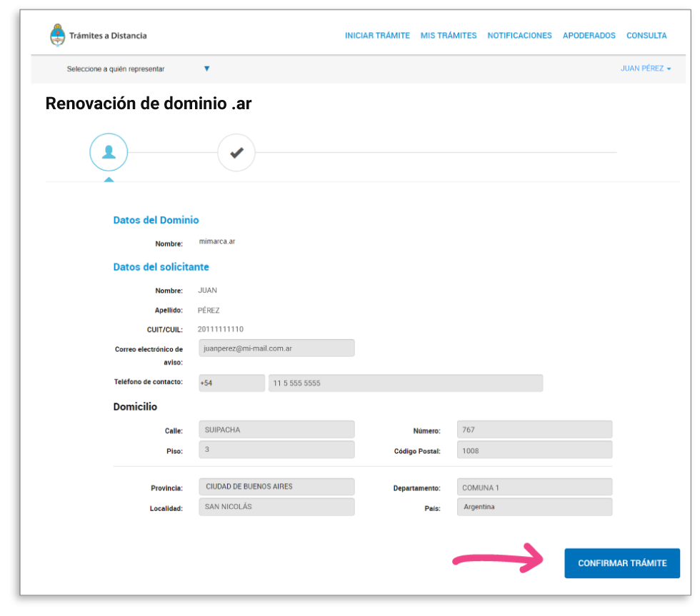Screen dimensions: 700x616
Task: Click the Localidad field showing SAN NICOLÁS
Action: (x=276, y=507)
